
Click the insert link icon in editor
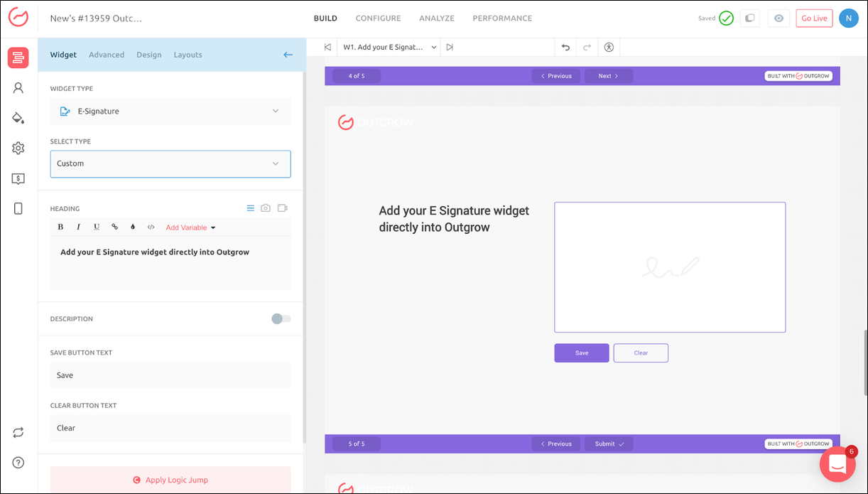tap(114, 227)
